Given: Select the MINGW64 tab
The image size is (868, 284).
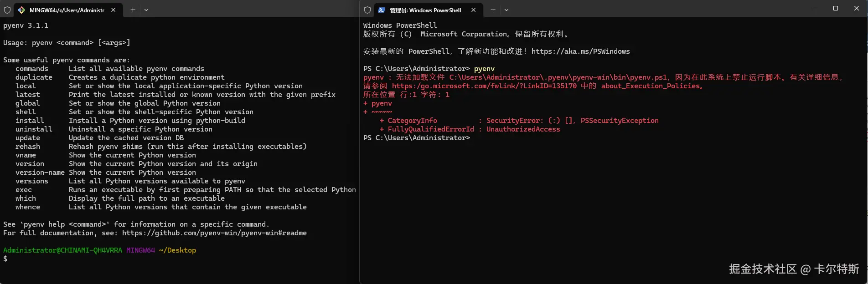Looking at the screenshot, I should coord(67,10).
